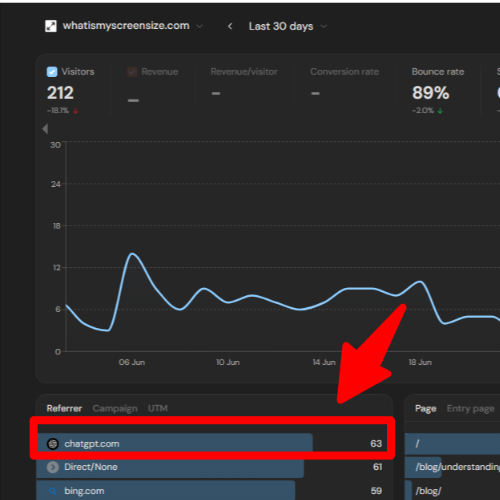Click the bing.com referrer row
This screenshot has width=500, height=500.
point(212,491)
